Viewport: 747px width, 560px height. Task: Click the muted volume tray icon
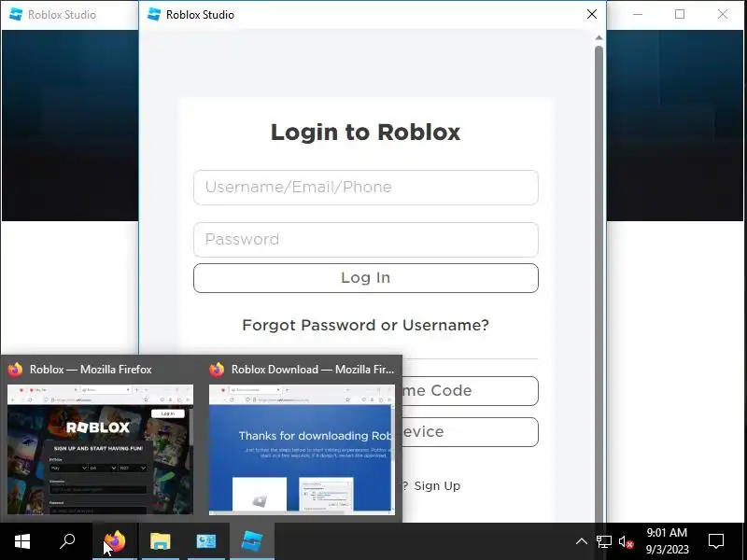[626, 541]
